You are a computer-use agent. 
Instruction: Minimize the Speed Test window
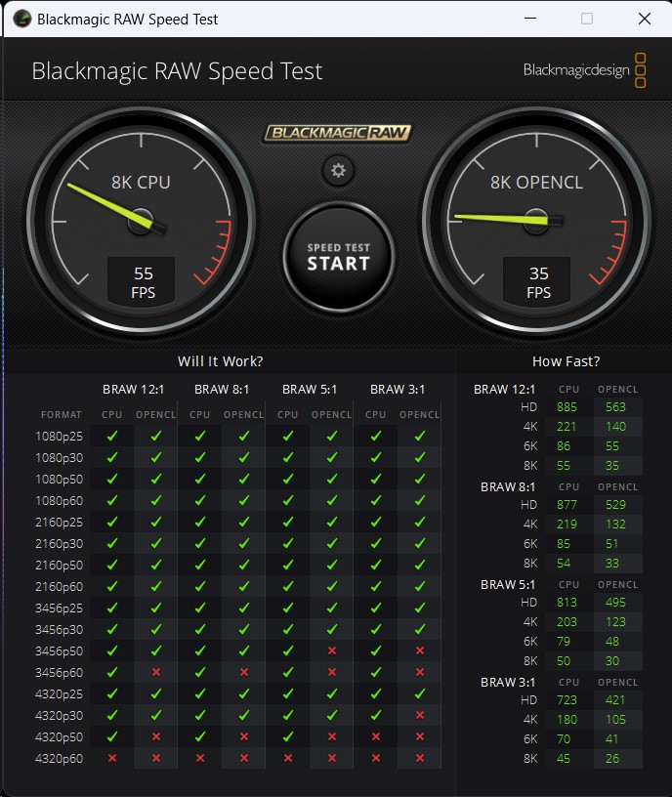coord(530,19)
